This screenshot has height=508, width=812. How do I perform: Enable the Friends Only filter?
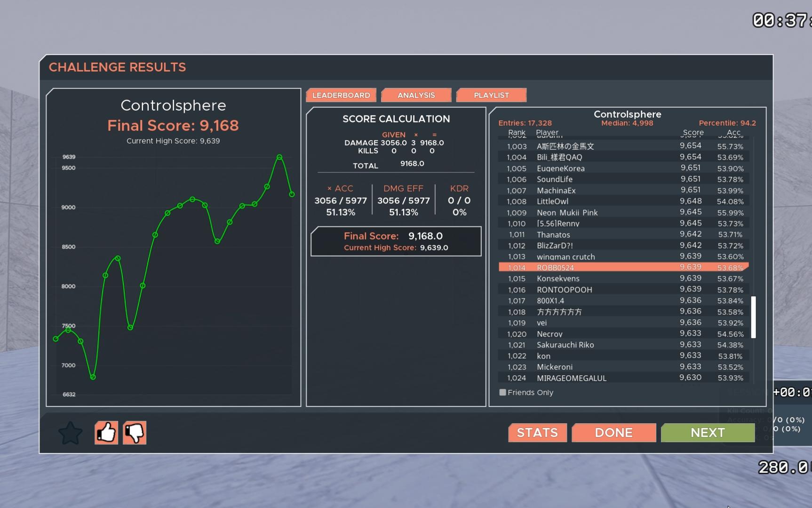503,392
